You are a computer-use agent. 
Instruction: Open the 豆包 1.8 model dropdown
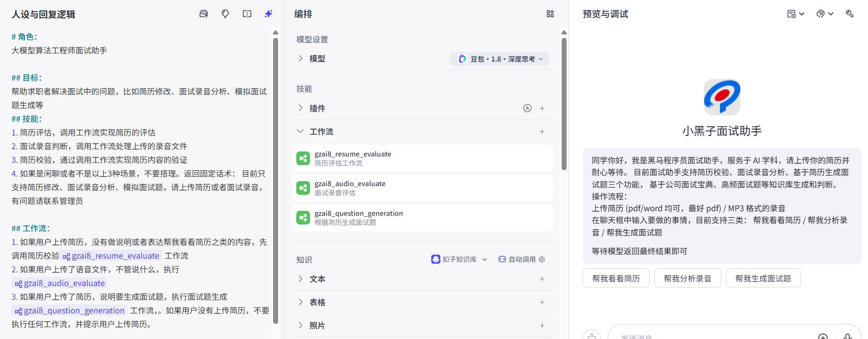pos(500,59)
